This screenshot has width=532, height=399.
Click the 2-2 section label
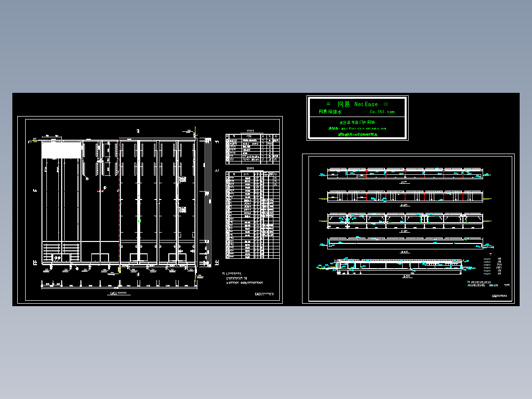(404, 205)
